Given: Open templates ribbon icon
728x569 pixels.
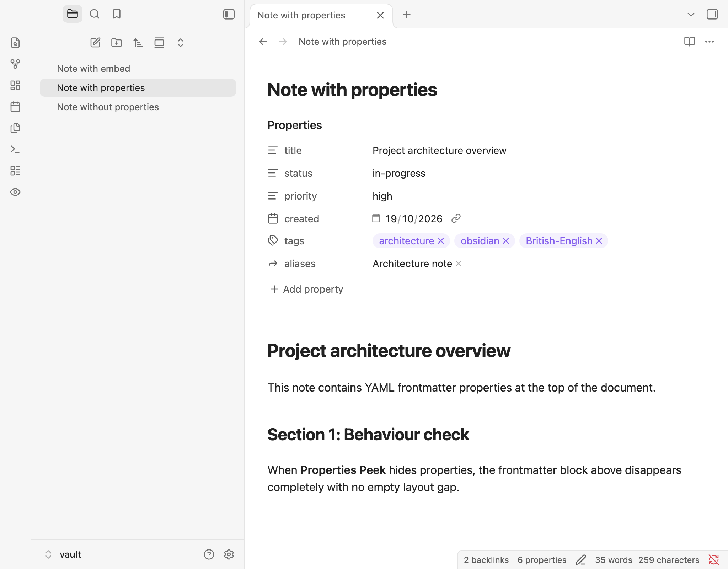Looking at the screenshot, I should click(x=15, y=128).
